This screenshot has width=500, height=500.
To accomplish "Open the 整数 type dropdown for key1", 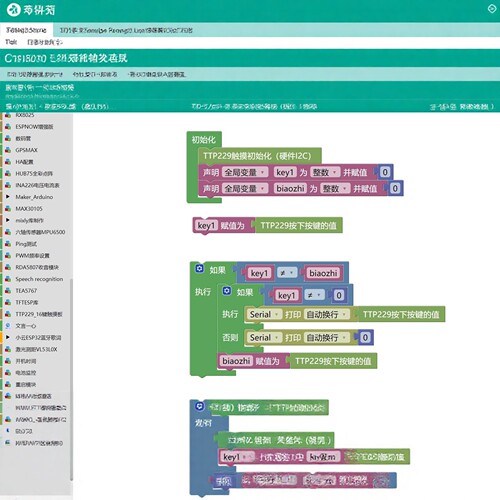I will point(325,172).
